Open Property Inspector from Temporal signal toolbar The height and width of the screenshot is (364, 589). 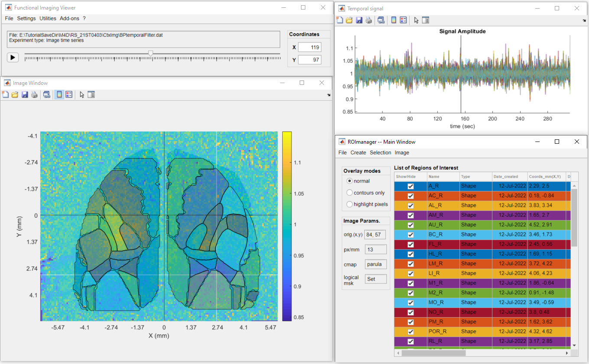tap(425, 20)
